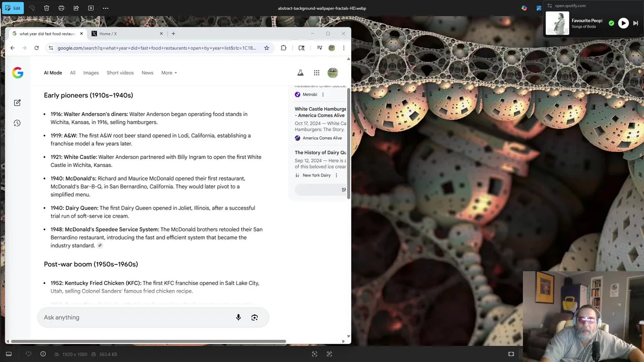Click the link icon after Speedee Service paragraph
This screenshot has width=644, height=362.
(x=100, y=245)
